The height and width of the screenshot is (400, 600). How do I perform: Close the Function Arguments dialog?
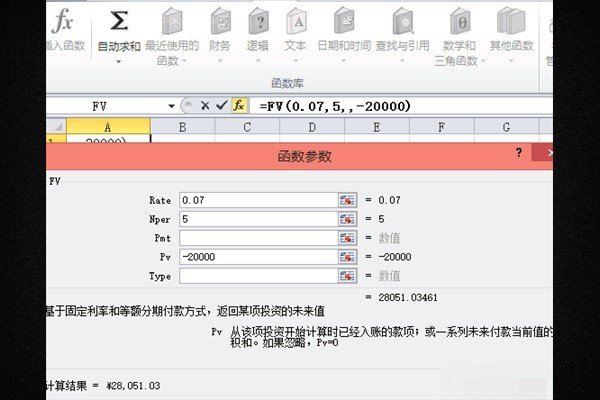pyautogui.click(x=543, y=153)
